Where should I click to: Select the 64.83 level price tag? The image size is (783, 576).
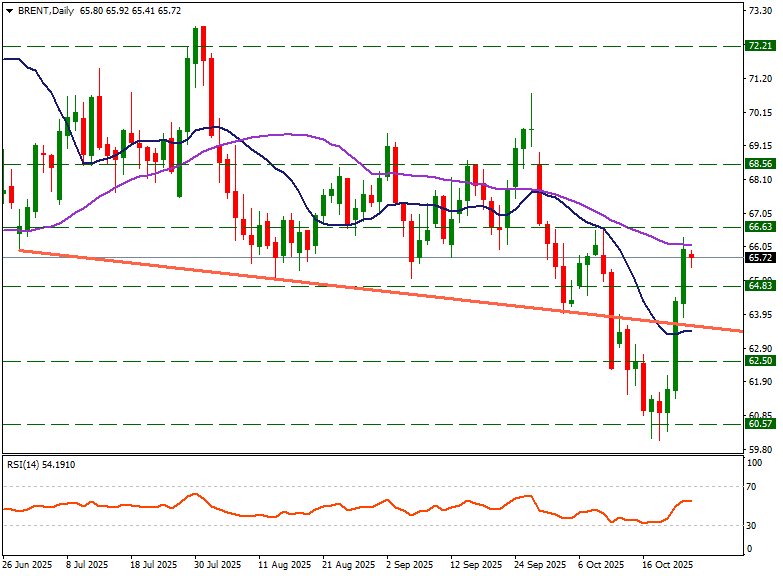[759, 286]
